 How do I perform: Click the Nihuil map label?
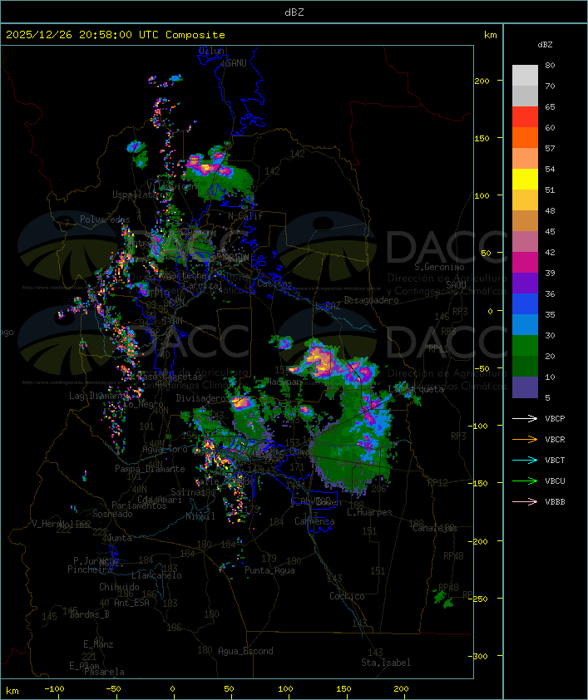coord(200,516)
